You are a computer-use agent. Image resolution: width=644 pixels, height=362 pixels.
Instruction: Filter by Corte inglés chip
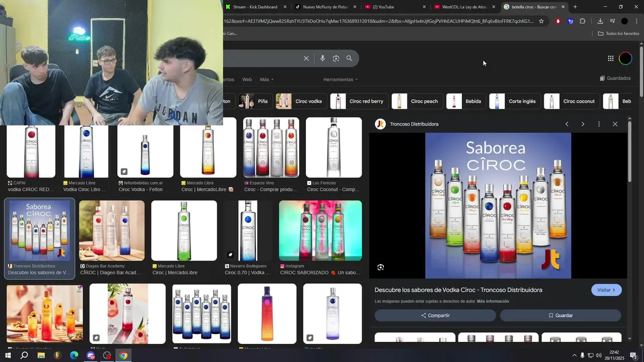(x=515, y=101)
